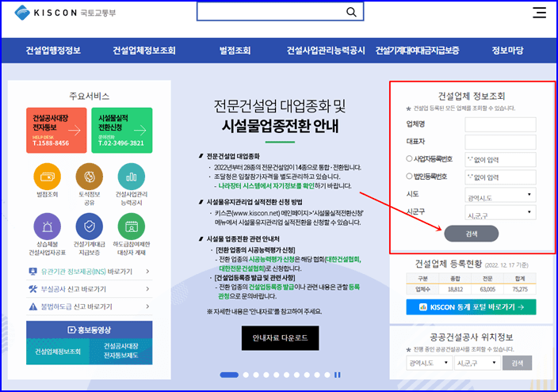This screenshot has height=392, width=558.
Task: Click the 사업자등록번호 number input
Action: coord(500,160)
